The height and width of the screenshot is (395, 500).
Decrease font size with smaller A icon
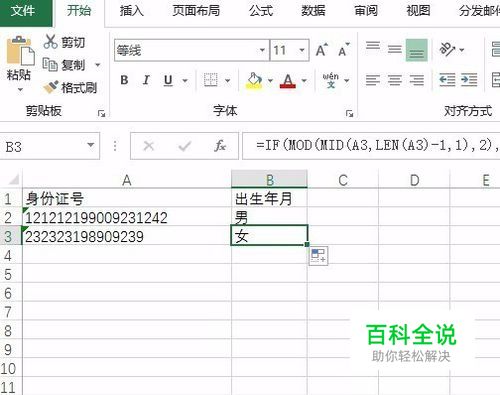click(344, 50)
